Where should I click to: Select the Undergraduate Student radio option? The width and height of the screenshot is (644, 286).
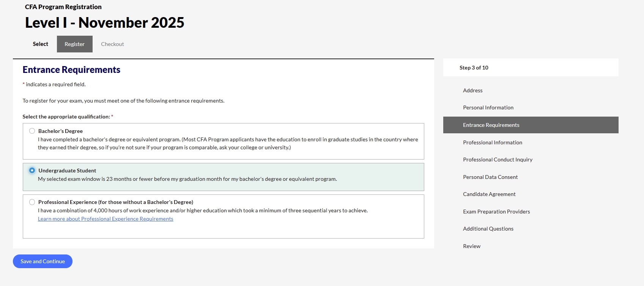pos(32,171)
